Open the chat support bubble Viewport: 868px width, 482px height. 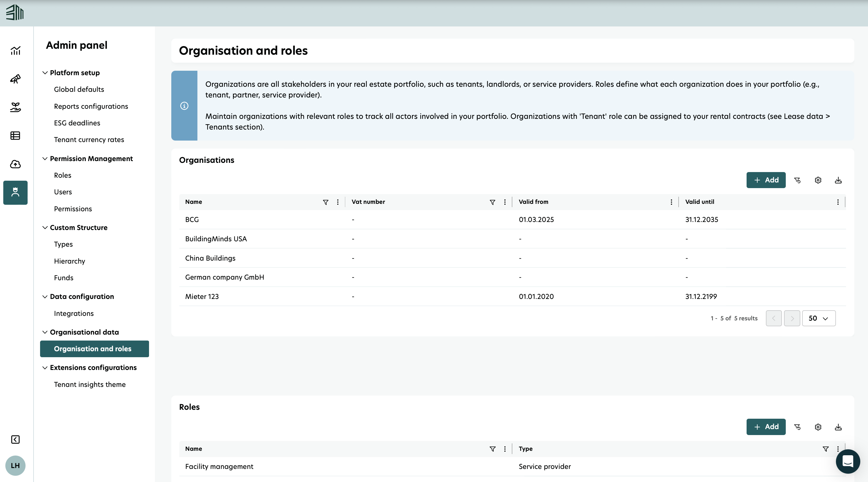pos(848,461)
